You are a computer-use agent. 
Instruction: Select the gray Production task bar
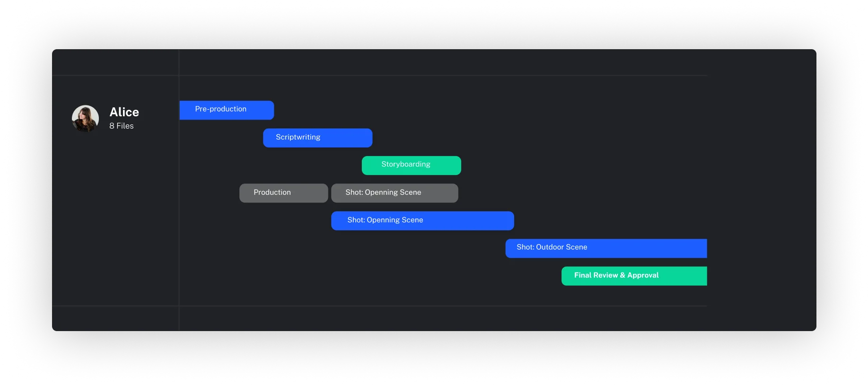(x=283, y=193)
